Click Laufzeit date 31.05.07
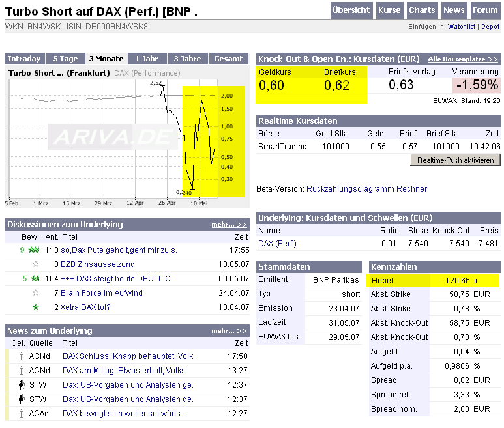This screenshot has width=504, height=428. point(344,323)
